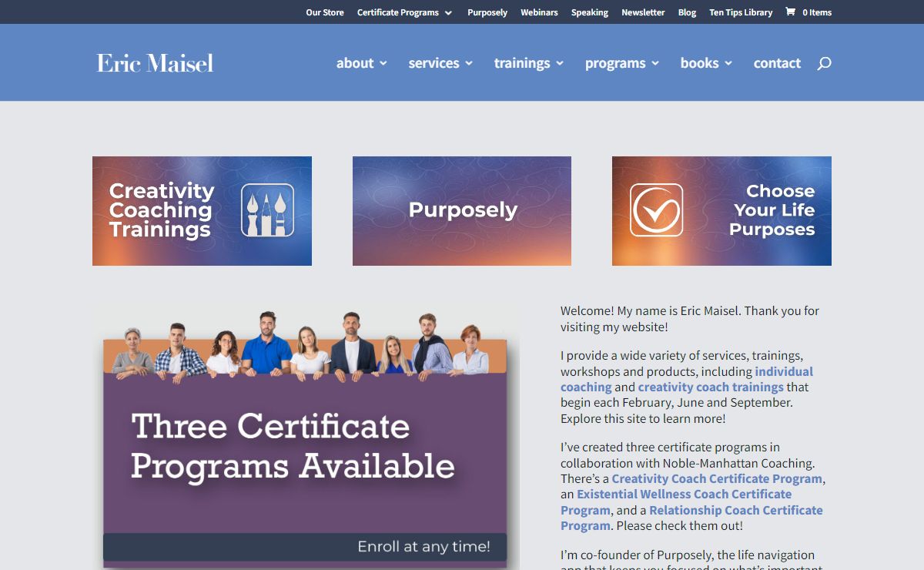The width and height of the screenshot is (924, 570).
Task: Open the Purposely banner tile
Action: [x=462, y=211]
